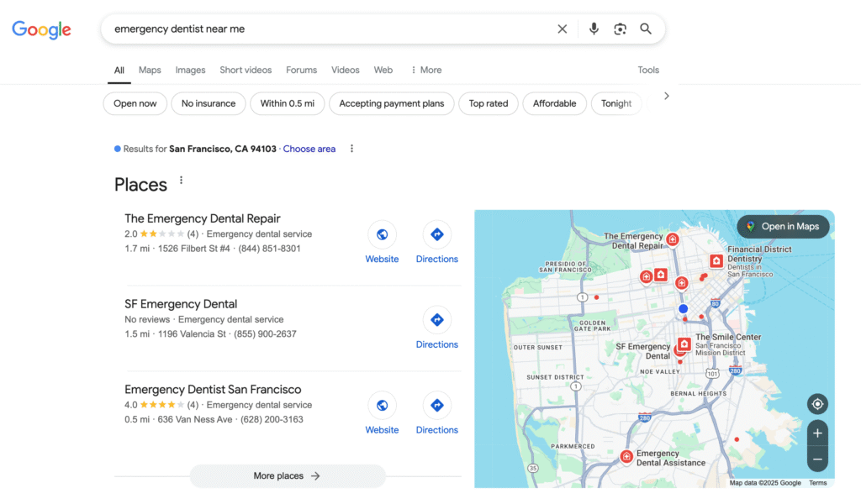The width and height of the screenshot is (861, 504).
Task: Click the Choose area link
Action: click(x=309, y=149)
